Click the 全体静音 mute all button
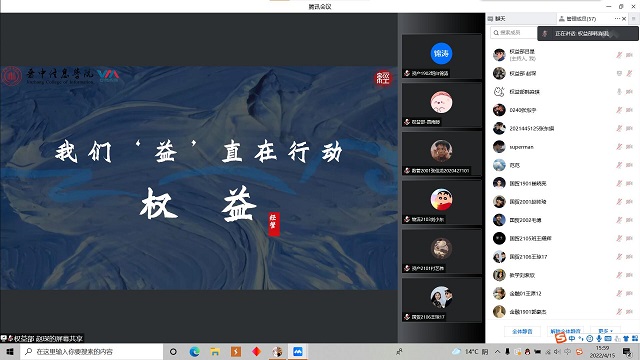The image size is (640, 360). [522, 331]
